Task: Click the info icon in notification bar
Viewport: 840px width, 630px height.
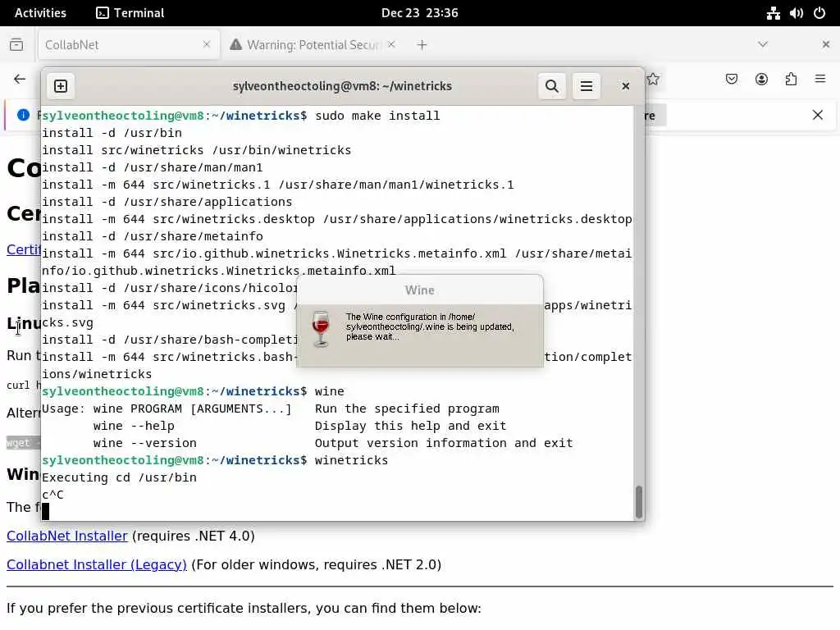Action: 23,115
